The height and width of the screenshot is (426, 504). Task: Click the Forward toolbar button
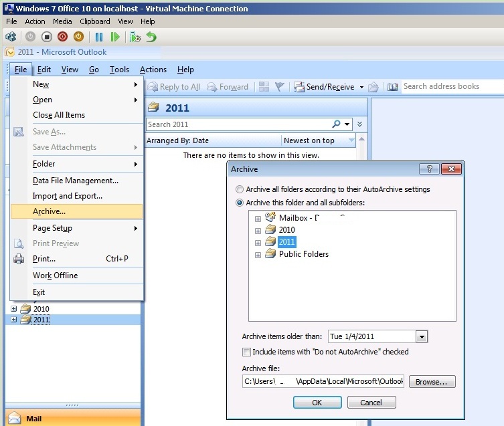[x=228, y=87]
